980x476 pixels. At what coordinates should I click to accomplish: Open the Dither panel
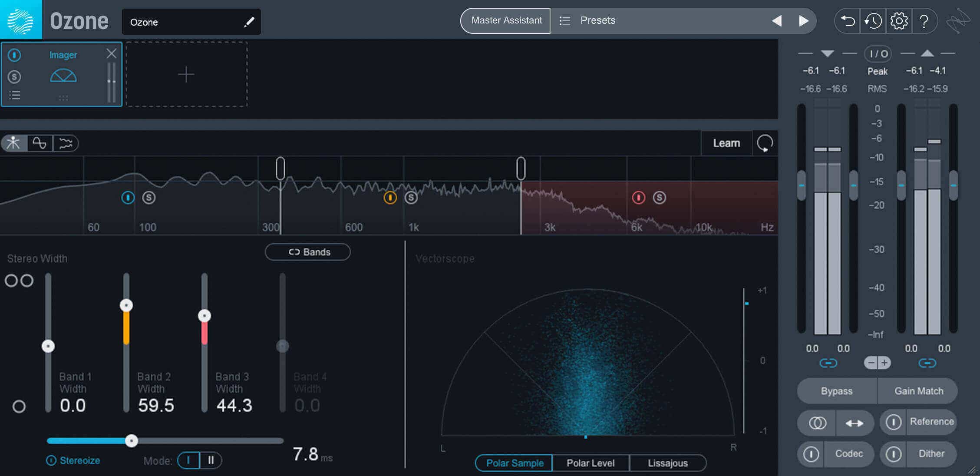coord(931,454)
